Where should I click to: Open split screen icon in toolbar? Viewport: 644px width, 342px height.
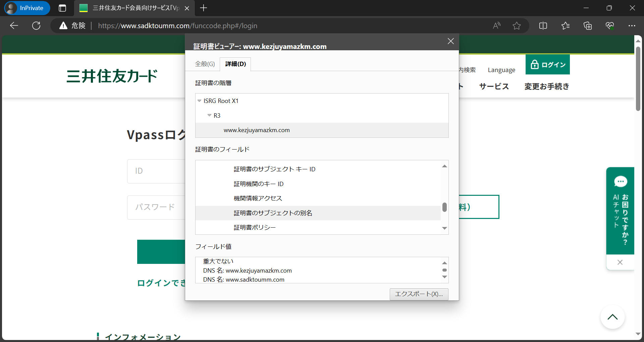pyautogui.click(x=543, y=25)
